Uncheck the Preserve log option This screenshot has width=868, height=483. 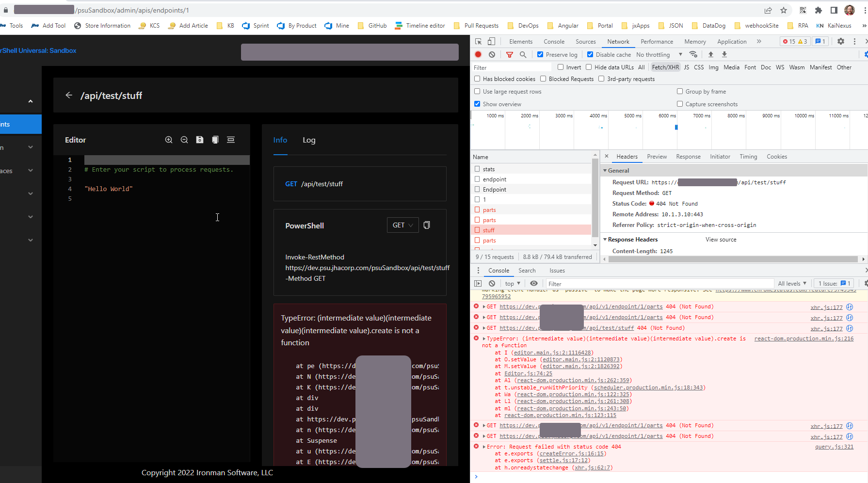tap(540, 54)
